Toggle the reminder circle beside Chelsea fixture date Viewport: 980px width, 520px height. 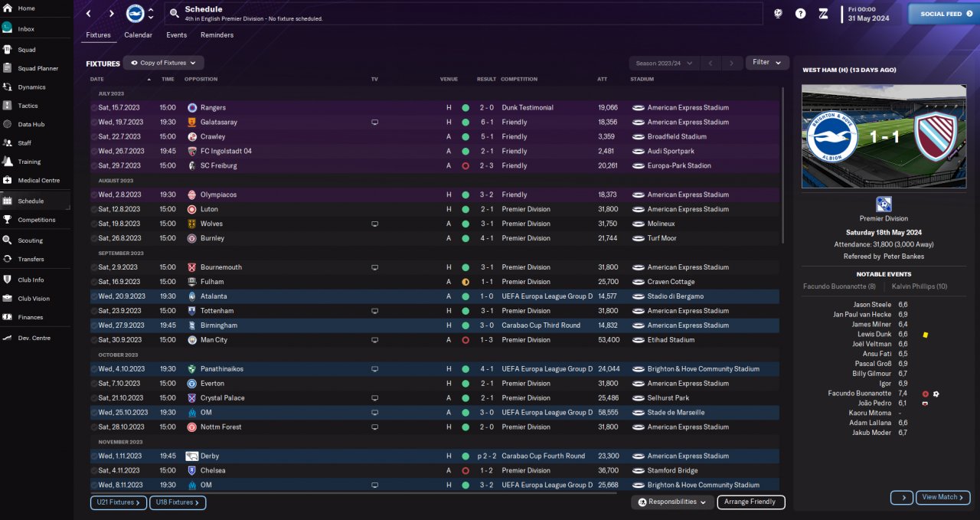94,471
